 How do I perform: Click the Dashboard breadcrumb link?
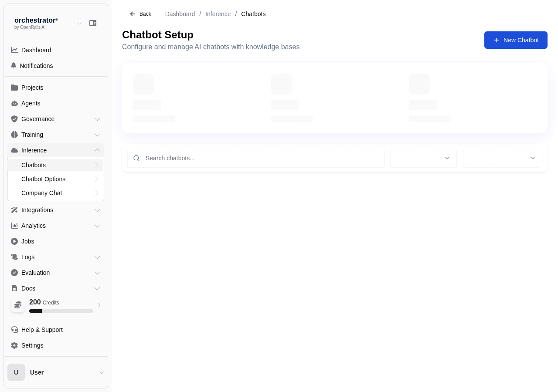click(x=180, y=14)
